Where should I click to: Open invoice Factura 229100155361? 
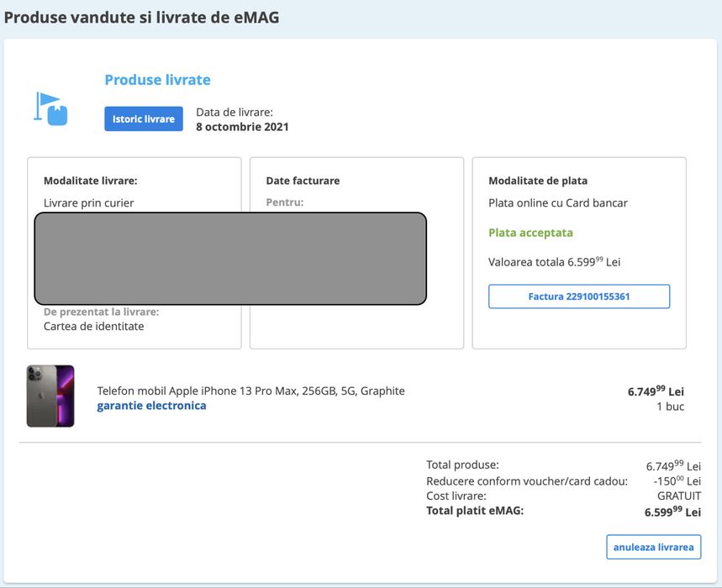[x=579, y=297]
